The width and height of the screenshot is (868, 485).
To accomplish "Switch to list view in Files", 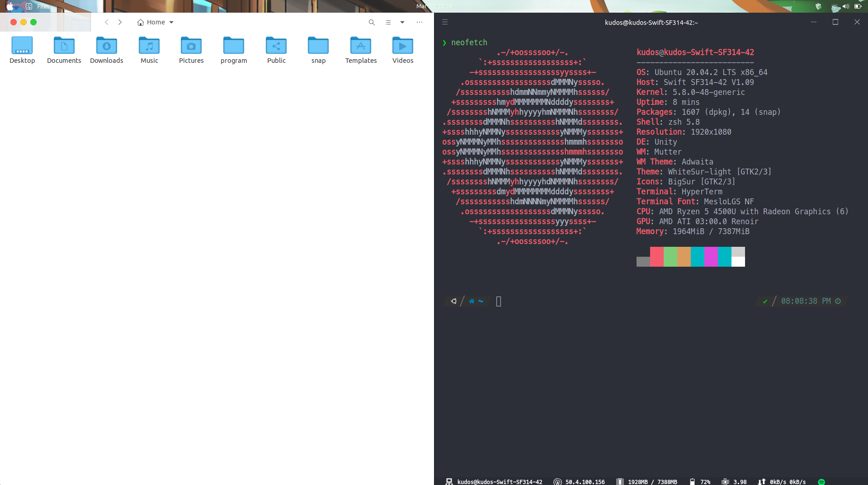I will [388, 22].
